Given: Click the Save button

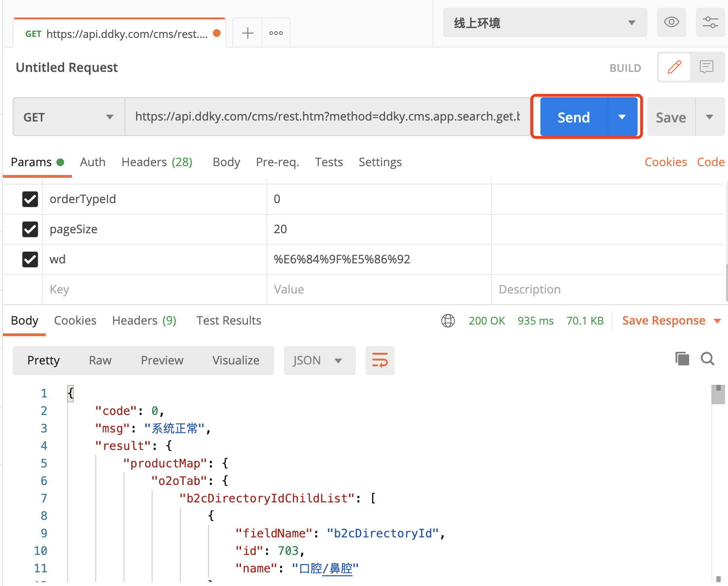Looking at the screenshot, I should [671, 117].
